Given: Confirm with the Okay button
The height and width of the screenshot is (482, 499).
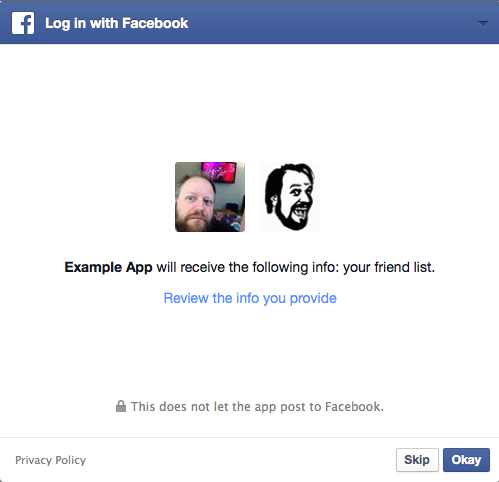Looking at the screenshot, I should coord(466,460).
